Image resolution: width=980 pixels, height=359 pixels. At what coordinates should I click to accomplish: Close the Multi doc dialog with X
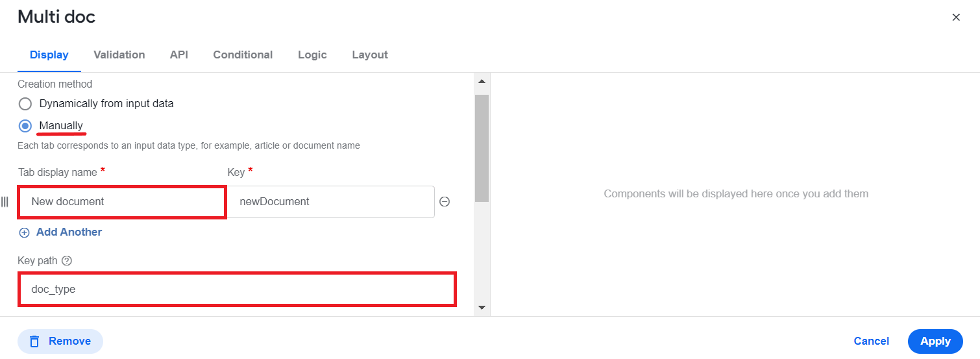[956, 18]
